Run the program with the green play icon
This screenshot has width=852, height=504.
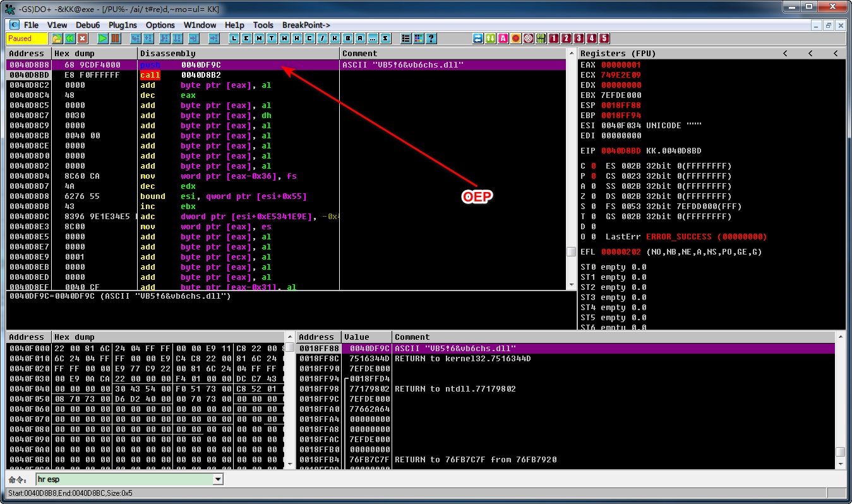point(102,39)
